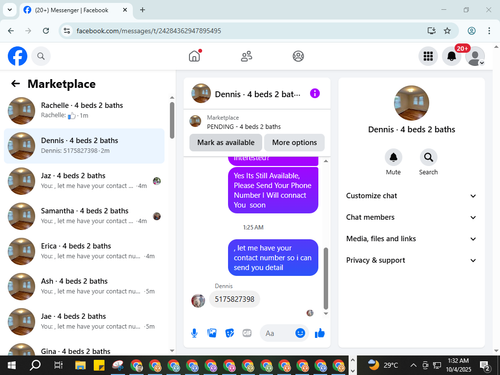The height and width of the screenshot is (375, 500).
Task: Open Sticky Notes taskbar icon
Action: click(x=99, y=366)
